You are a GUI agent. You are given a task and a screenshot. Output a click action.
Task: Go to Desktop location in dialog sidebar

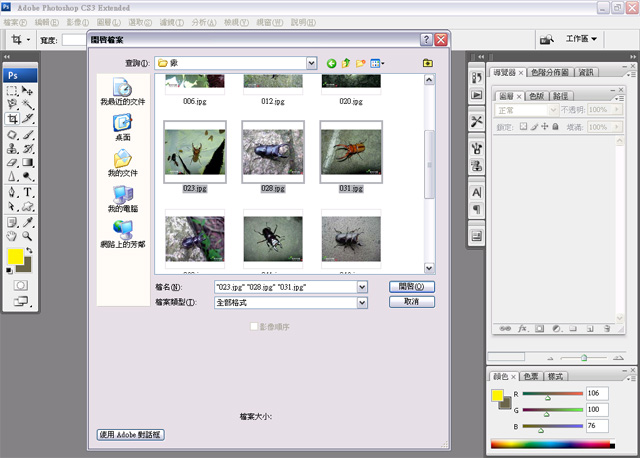[x=122, y=126]
